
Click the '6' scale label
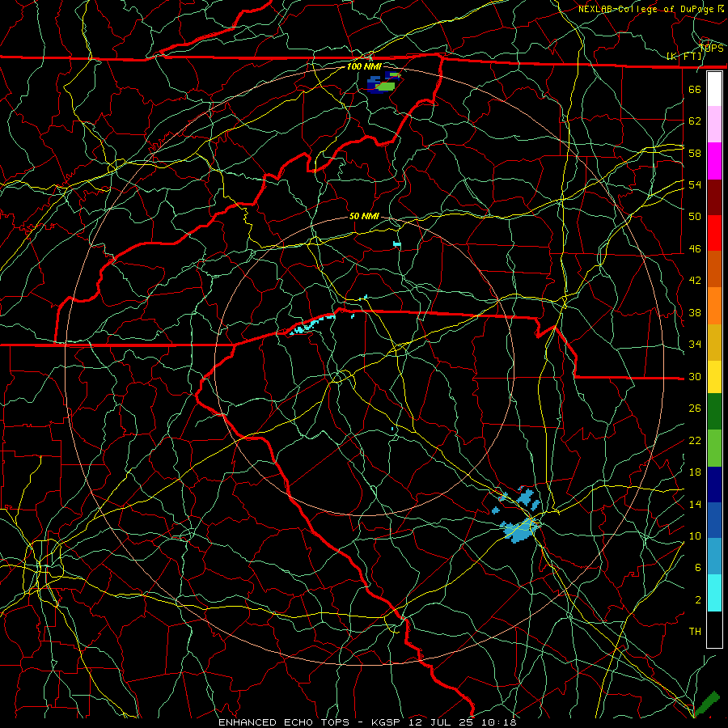coord(697,568)
